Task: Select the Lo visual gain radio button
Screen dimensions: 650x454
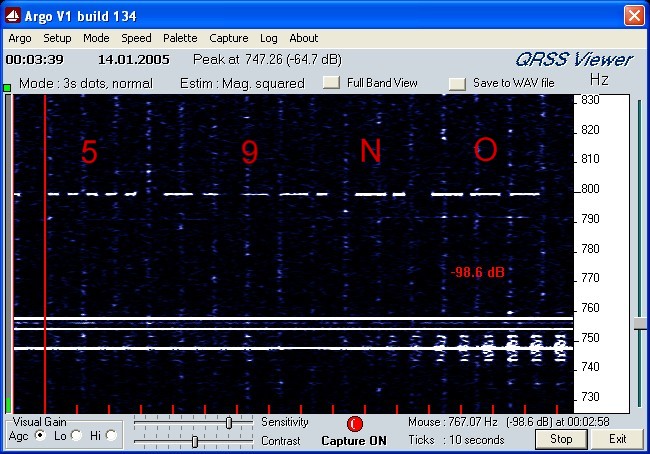Action: pos(77,436)
